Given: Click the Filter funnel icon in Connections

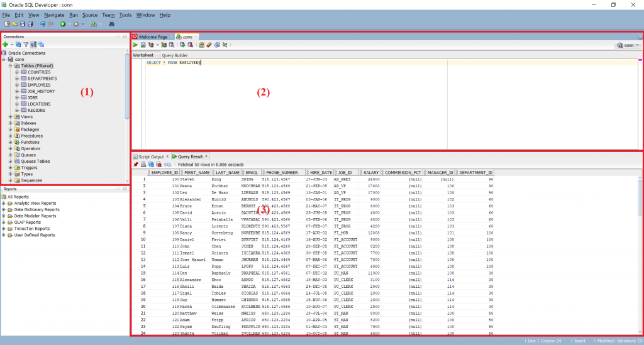Looking at the screenshot, I should click(x=26, y=45).
